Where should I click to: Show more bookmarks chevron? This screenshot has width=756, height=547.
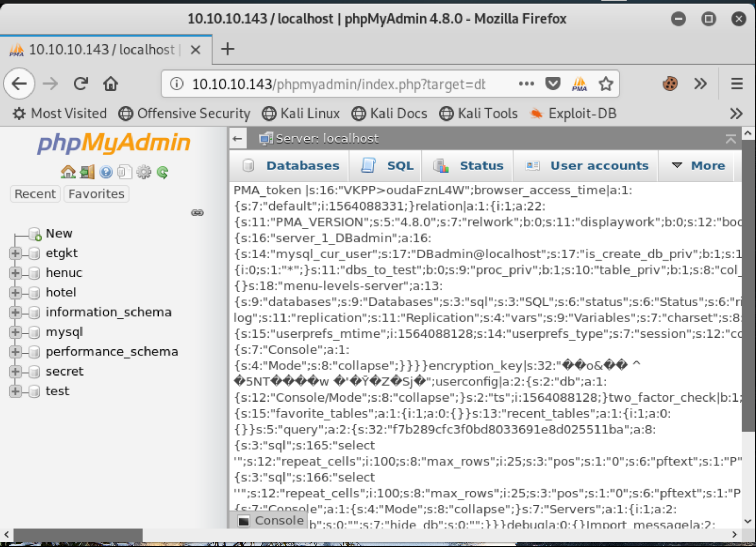736,113
